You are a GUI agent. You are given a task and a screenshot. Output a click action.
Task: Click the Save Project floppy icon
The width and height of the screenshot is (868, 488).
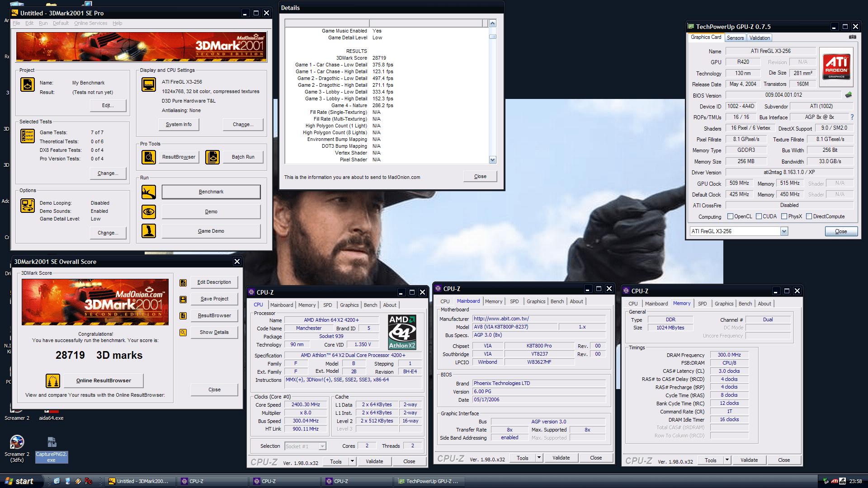coord(183,299)
